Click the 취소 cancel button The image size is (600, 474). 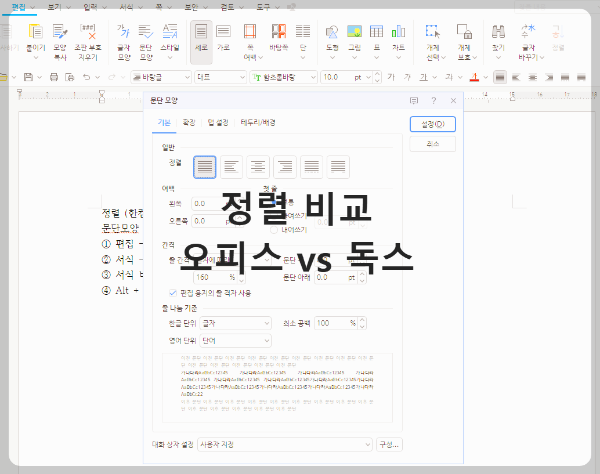click(433, 144)
